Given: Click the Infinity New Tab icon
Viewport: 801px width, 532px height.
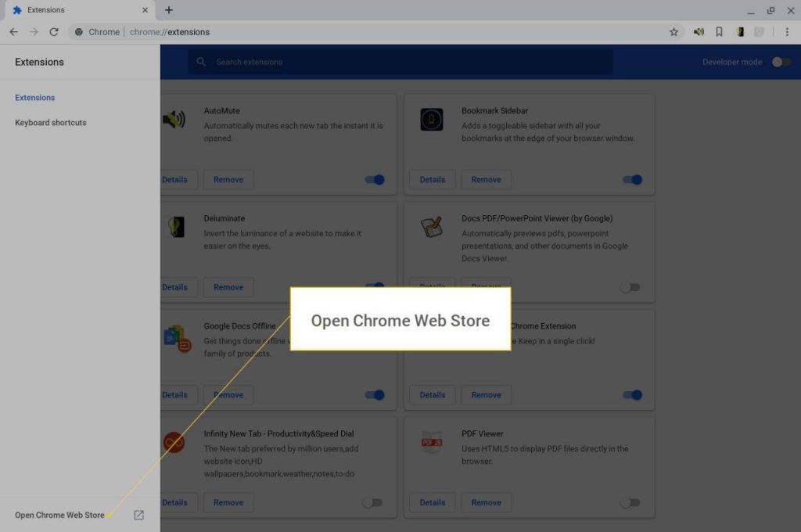Looking at the screenshot, I should tap(174, 442).
